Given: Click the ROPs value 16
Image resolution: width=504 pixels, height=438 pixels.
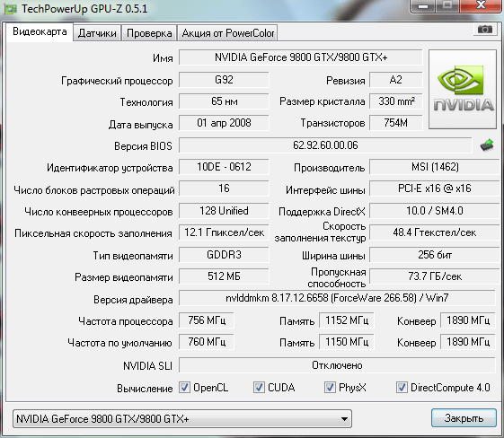Looking at the screenshot, I should pyautogui.click(x=224, y=188).
